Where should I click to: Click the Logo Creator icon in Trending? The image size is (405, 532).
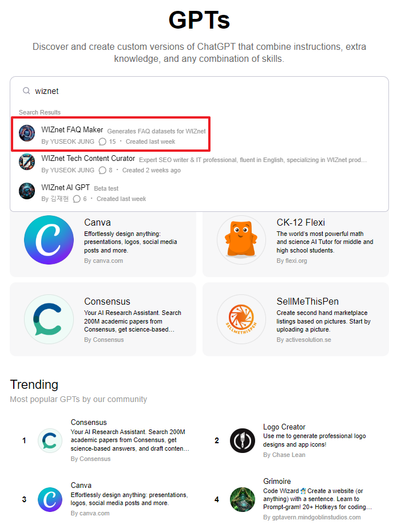243,441
